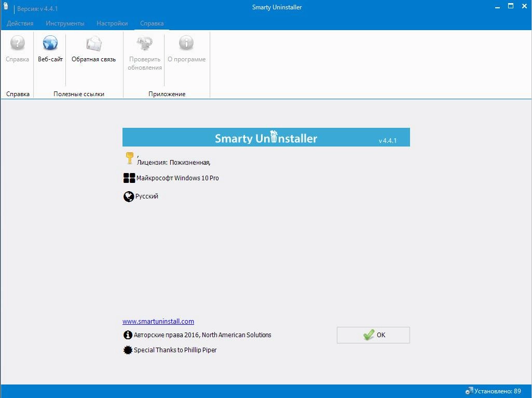Open the Действия menu tab
The height and width of the screenshot is (398, 532).
tap(20, 23)
